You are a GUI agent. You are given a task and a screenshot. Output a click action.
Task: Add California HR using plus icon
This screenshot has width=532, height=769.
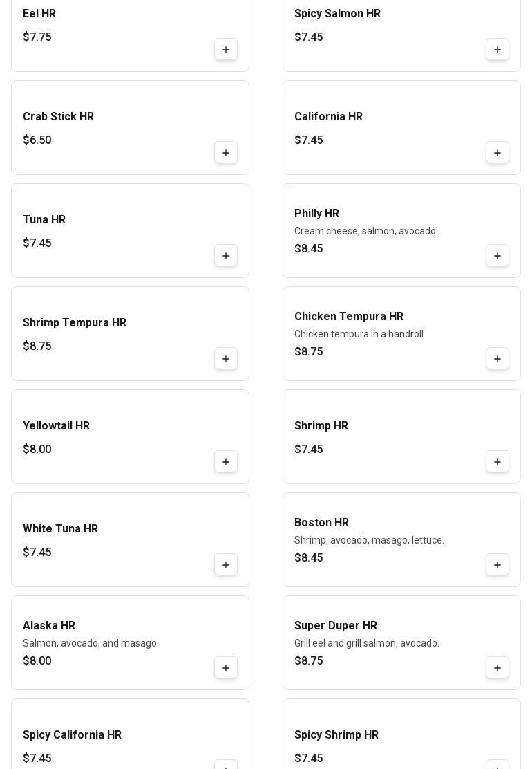497,153
